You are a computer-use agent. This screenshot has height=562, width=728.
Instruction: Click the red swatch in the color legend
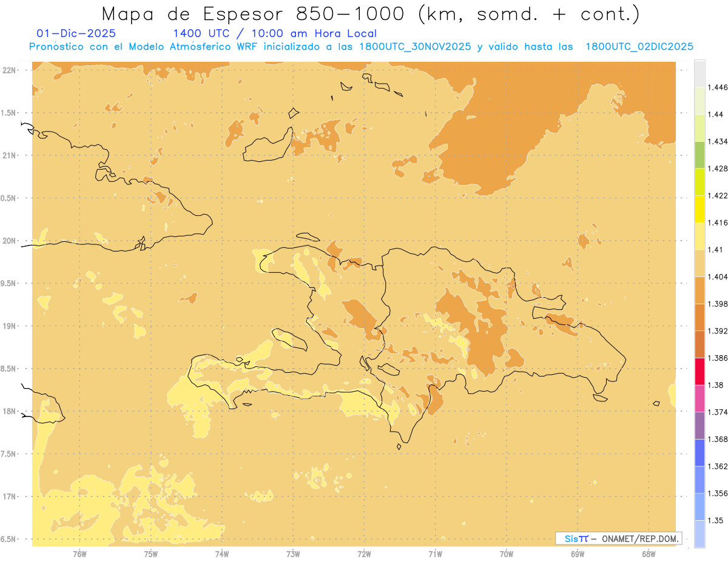699,371
